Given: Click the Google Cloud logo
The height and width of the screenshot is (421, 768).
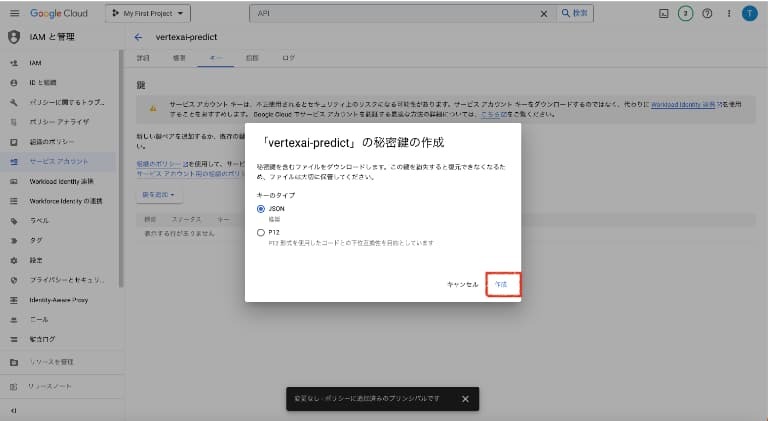Looking at the screenshot, I should (x=59, y=13).
